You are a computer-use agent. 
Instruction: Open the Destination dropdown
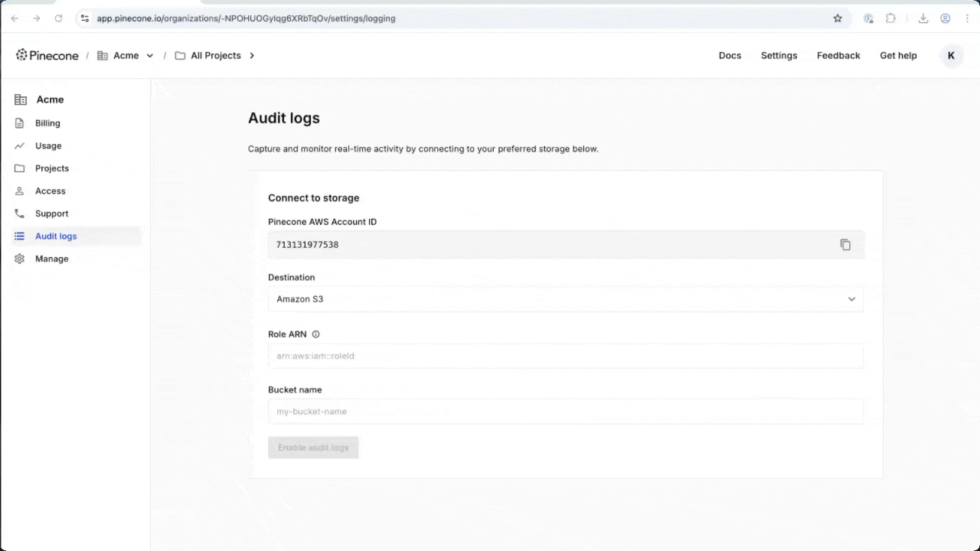[565, 299]
